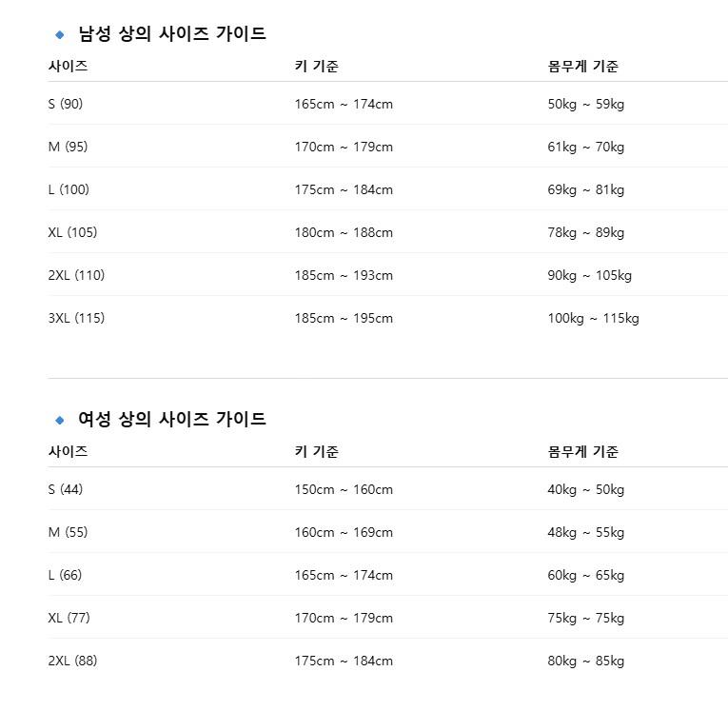Click the 100kg ~ 115kg weight cell
This screenshot has height=711, width=728.
tap(593, 318)
